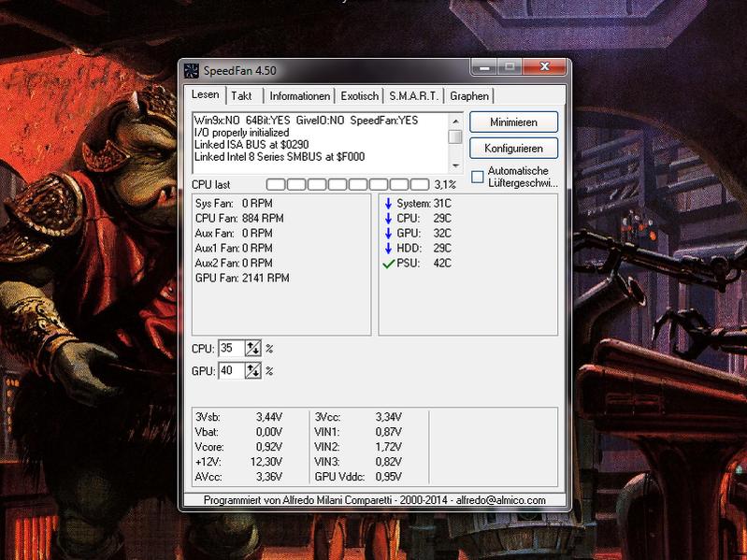
Task: Click the Minimieren button
Action: (513, 122)
